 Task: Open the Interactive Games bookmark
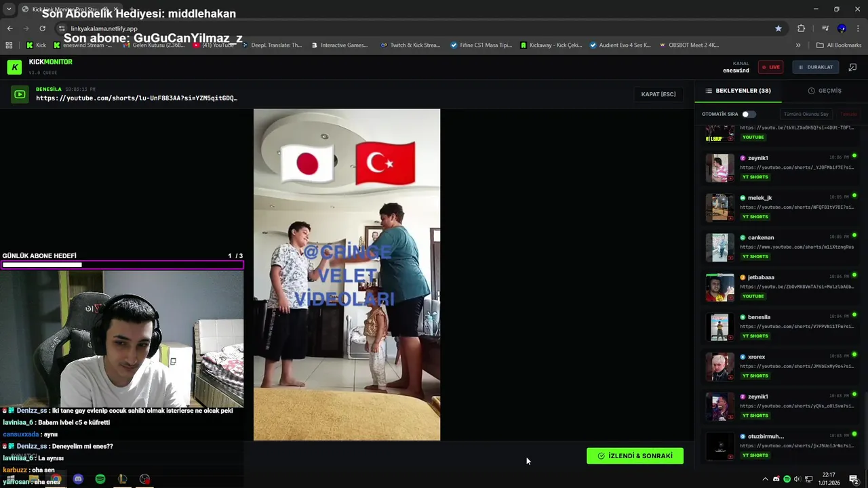click(339, 45)
